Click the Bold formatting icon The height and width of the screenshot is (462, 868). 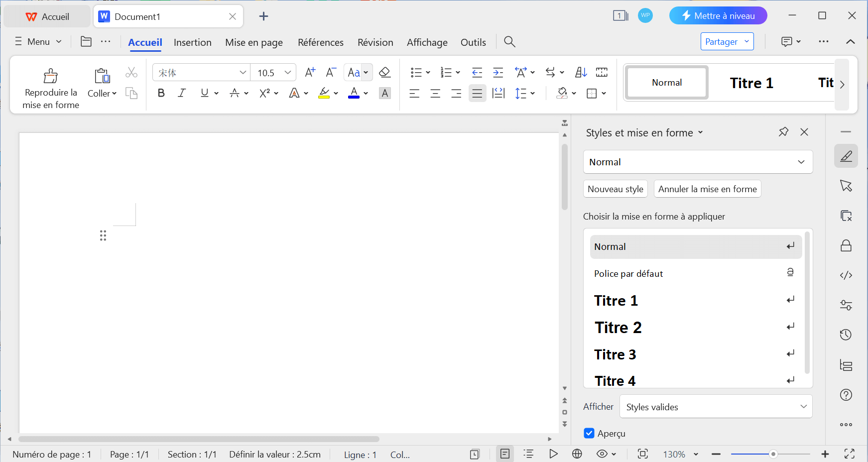pos(161,93)
